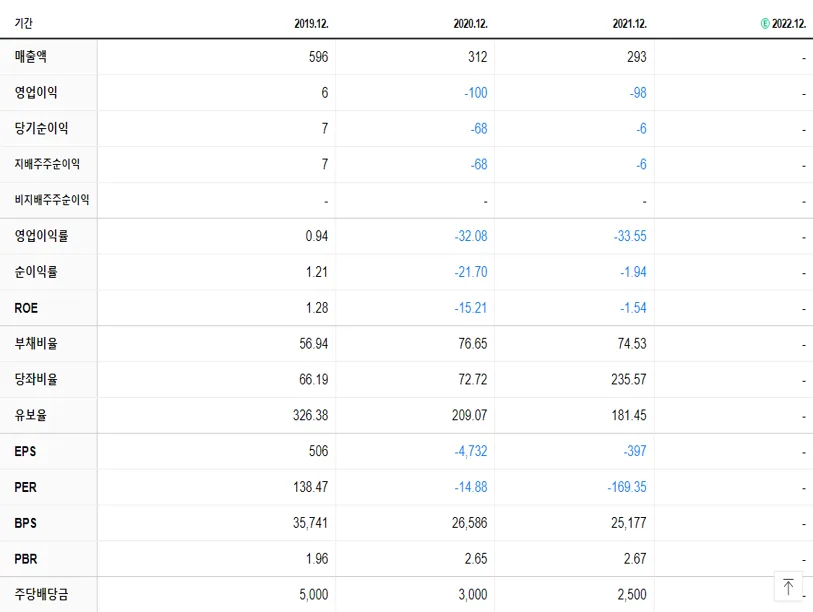Viewport: 813px width, 612px height.
Task: Click the 영업이익률 value -33.55
Action: pyautogui.click(x=630, y=236)
